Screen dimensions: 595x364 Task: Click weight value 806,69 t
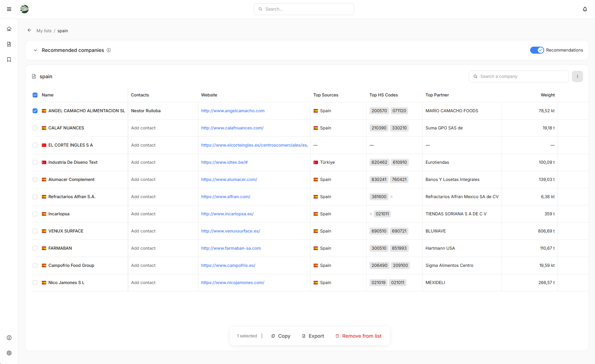click(x=546, y=231)
